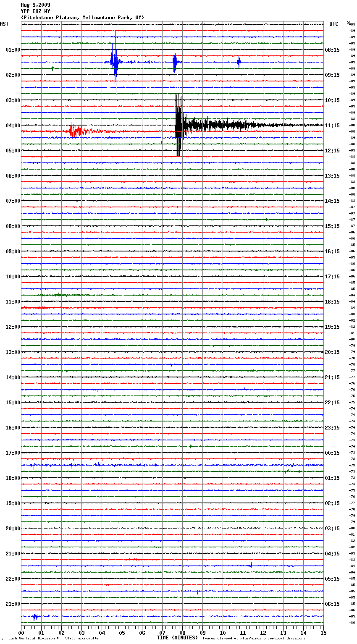The image size is (357, 644).
Task: Click the 06:15 UTC time label
Action: pyautogui.click(x=332, y=604)
